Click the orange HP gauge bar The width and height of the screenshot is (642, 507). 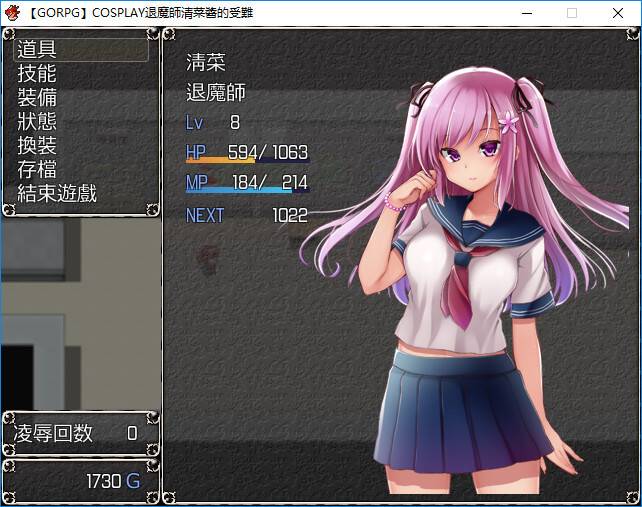click(247, 160)
